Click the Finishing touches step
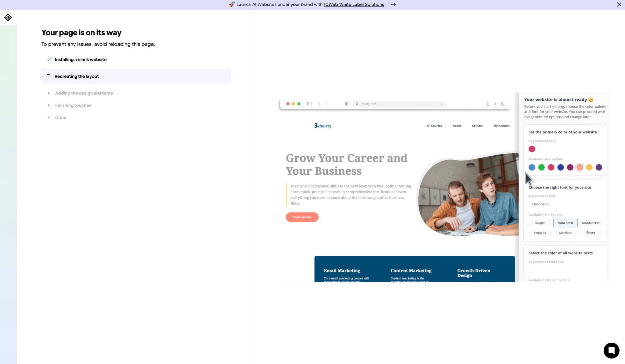 (x=73, y=105)
